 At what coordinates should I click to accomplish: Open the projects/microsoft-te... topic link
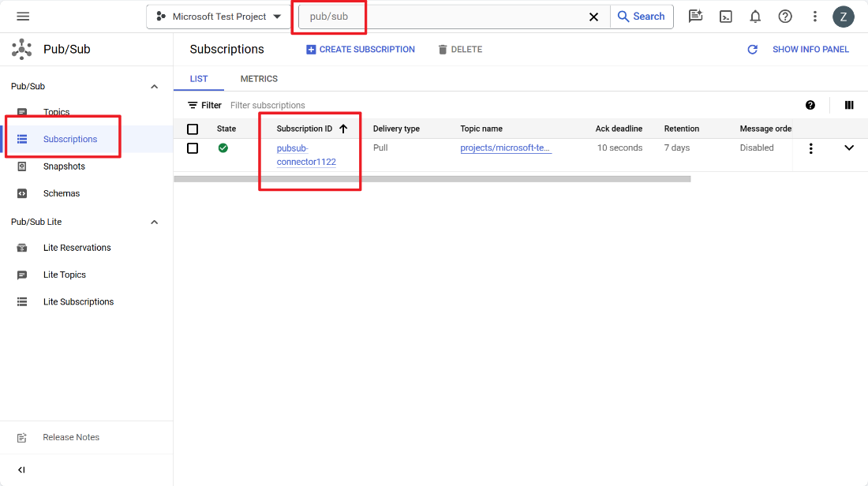(505, 148)
